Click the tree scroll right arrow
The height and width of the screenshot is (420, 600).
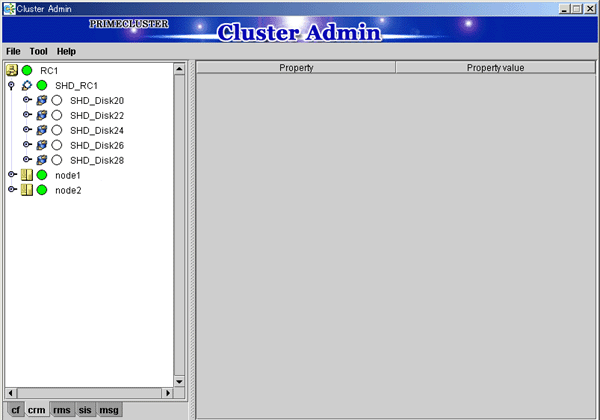coord(168,393)
